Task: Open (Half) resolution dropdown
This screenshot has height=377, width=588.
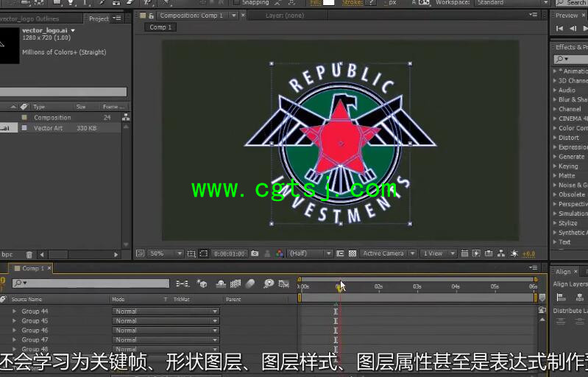Action: pyautogui.click(x=310, y=253)
